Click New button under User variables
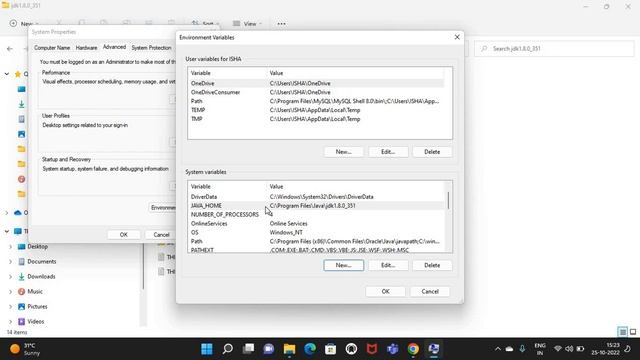This screenshot has height=360, width=640. pos(344,152)
